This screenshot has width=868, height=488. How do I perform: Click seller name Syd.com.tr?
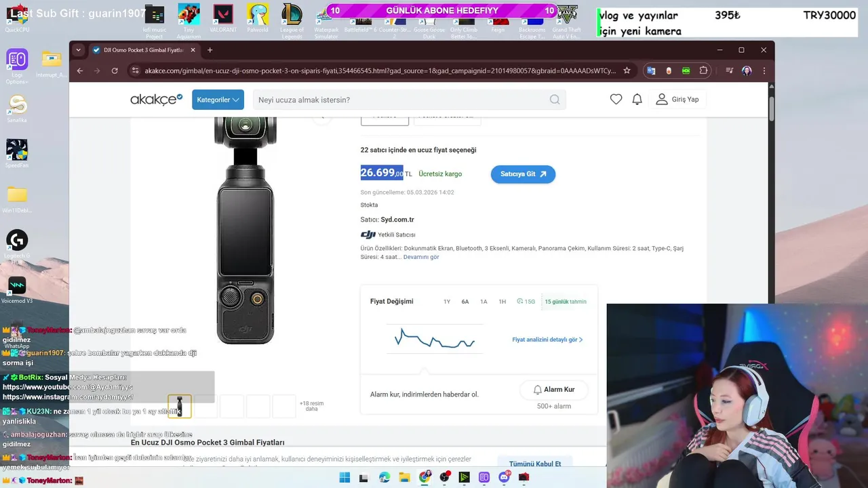tap(397, 220)
